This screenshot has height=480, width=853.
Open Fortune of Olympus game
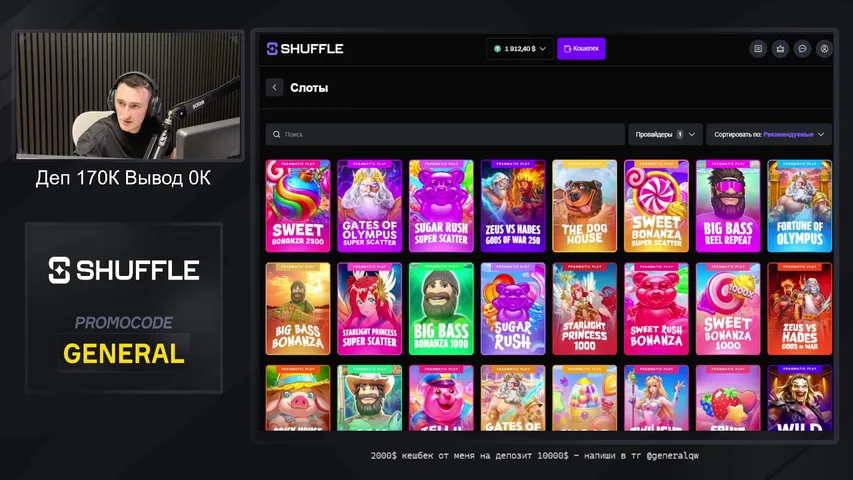[800, 206]
